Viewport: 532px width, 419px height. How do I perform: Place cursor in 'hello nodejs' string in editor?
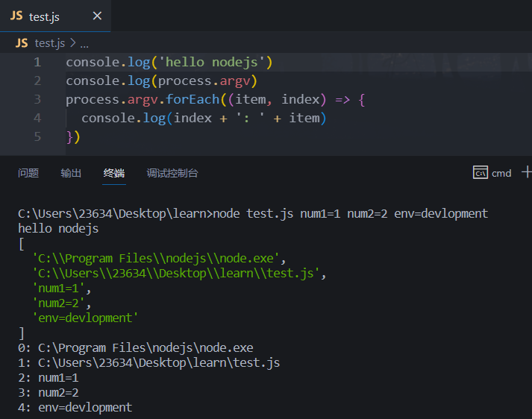pyautogui.click(x=211, y=63)
